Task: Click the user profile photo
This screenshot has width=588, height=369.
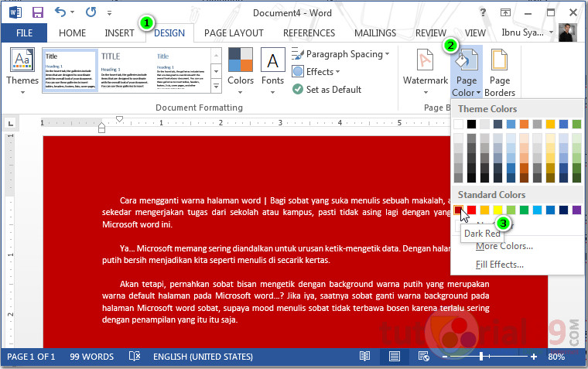Action: pyautogui.click(x=567, y=32)
